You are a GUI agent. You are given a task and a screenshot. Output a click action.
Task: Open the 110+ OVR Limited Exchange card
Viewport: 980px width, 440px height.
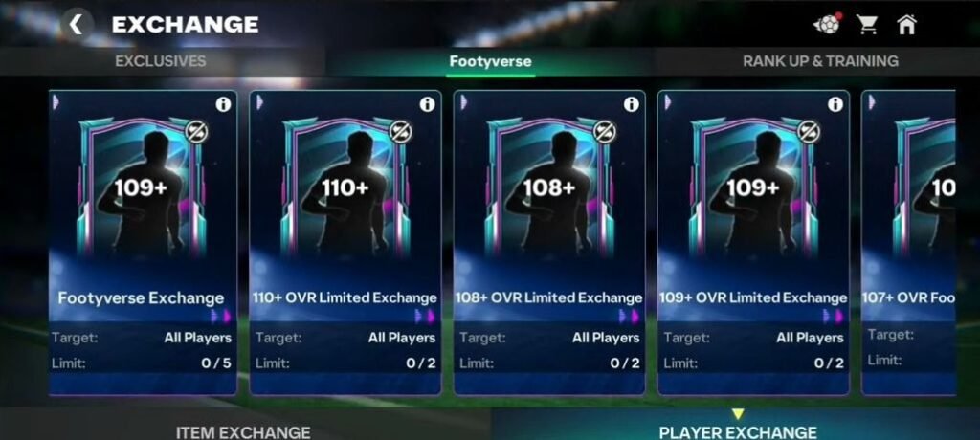[345, 243]
